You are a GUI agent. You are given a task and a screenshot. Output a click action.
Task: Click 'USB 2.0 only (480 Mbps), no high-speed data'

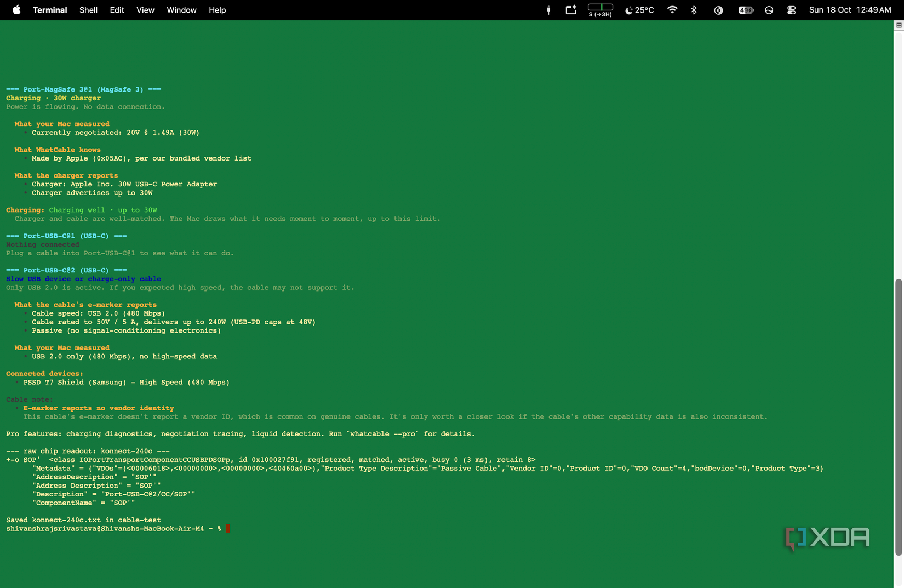point(124,356)
